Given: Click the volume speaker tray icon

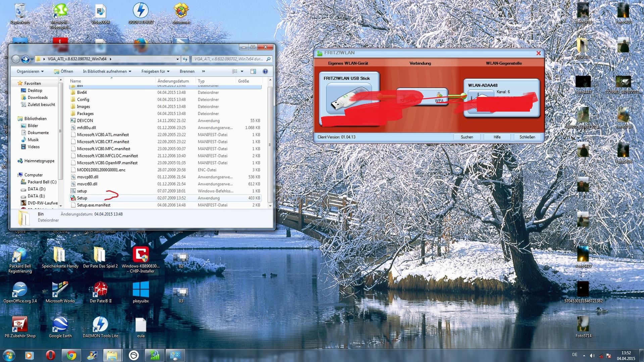Looking at the screenshot, I should [592, 355].
